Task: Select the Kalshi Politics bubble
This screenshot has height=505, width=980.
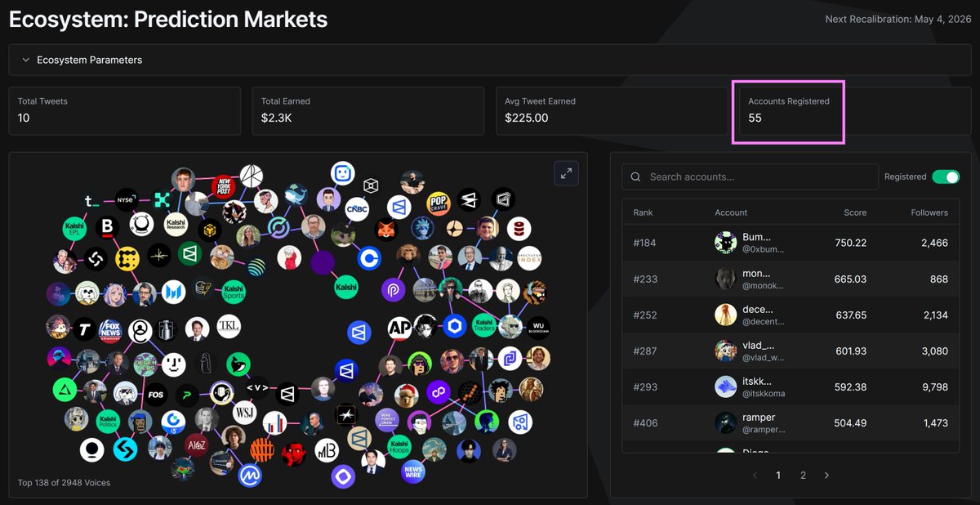Action: (x=108, y=422)
